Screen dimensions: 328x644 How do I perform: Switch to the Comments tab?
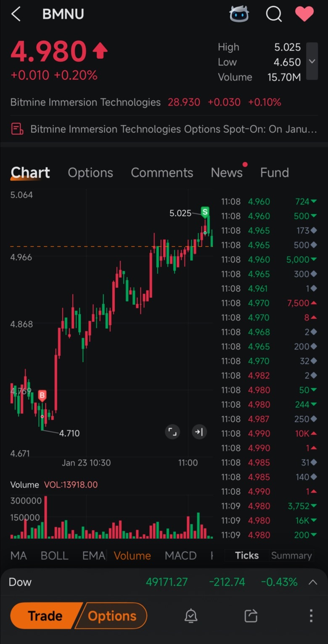[162, 173]
